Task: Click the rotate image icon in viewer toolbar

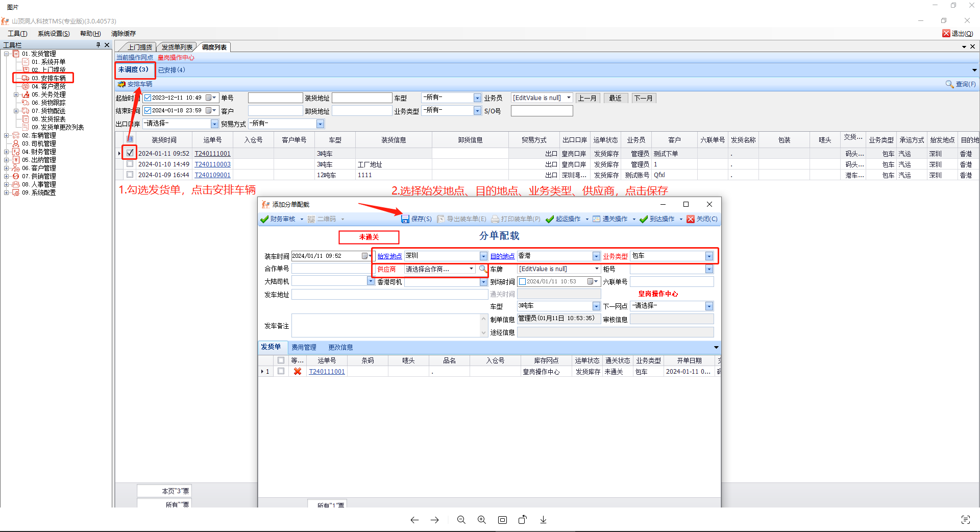Action: pyautogui.click(x=522, y=520)
